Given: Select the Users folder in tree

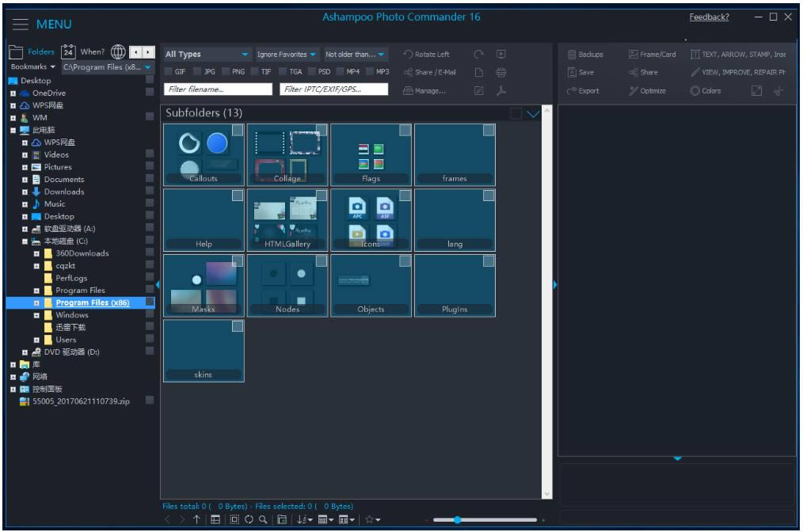Looking at the screenshot, I should (66, 340).
